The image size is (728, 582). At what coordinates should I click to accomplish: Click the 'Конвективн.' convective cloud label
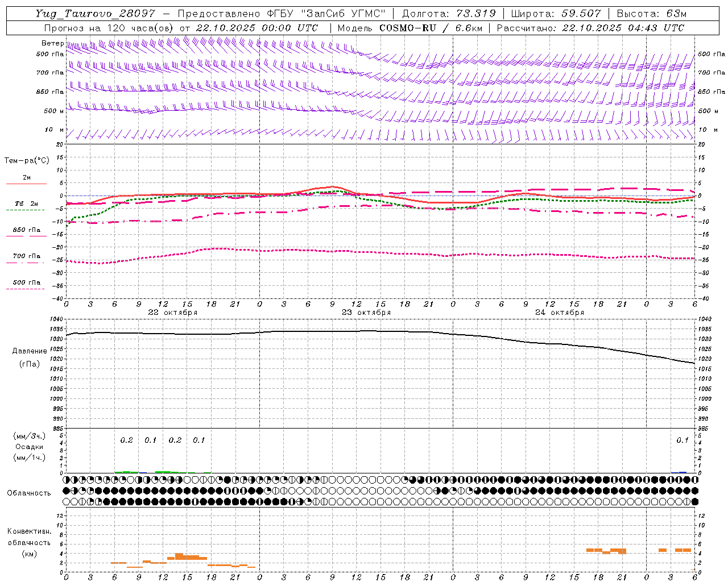(x=29, y=531)
